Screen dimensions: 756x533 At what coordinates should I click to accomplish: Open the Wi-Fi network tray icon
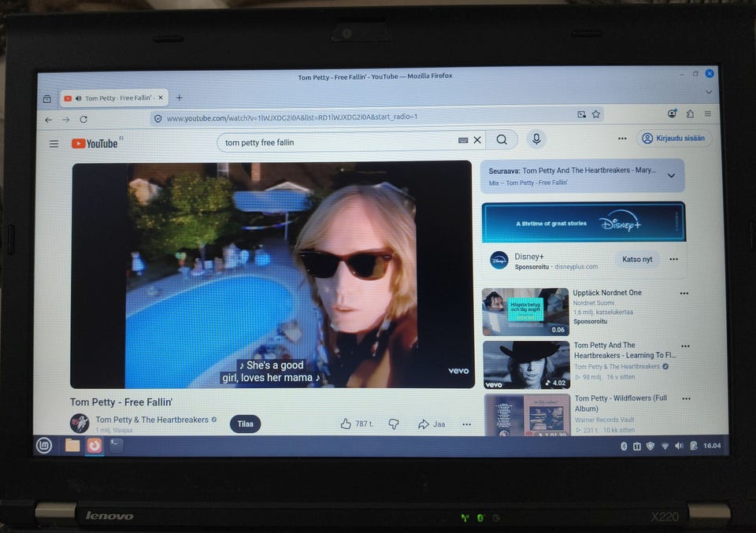(x=665, y=446)
